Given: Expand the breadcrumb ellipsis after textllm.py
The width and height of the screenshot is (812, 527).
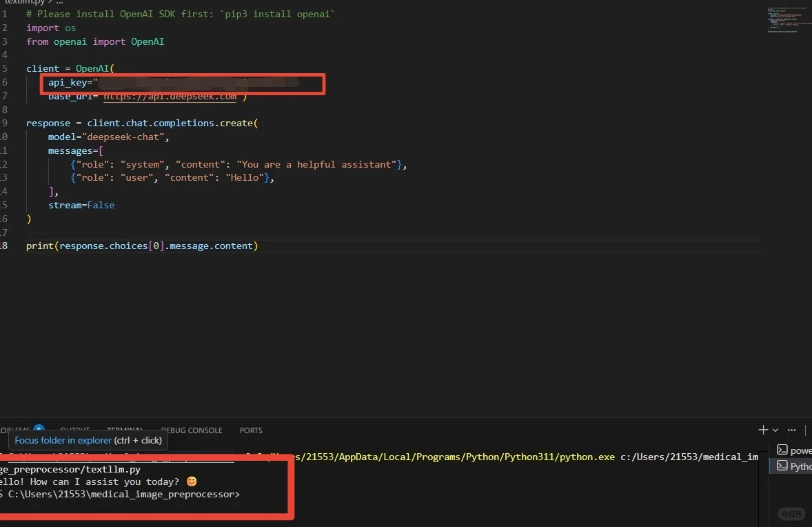Looking at the screenshot, I should [x=59, y=2].
